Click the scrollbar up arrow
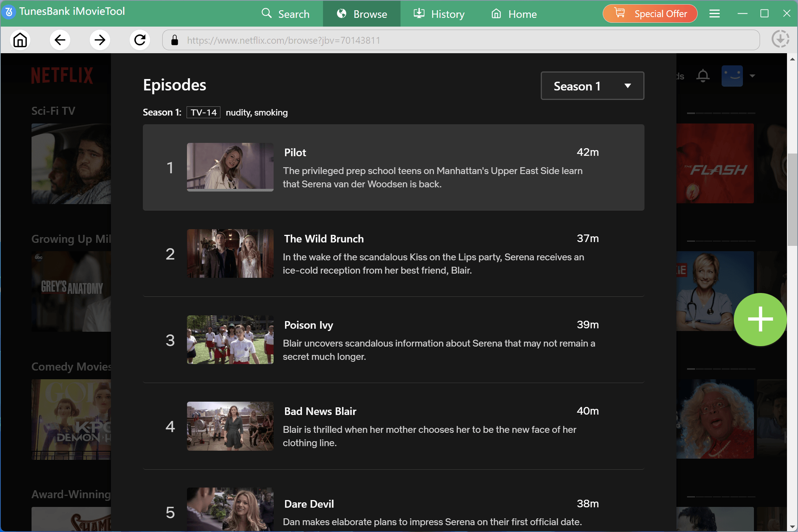This screenshot has height=532, width=798. coord(792,59)
